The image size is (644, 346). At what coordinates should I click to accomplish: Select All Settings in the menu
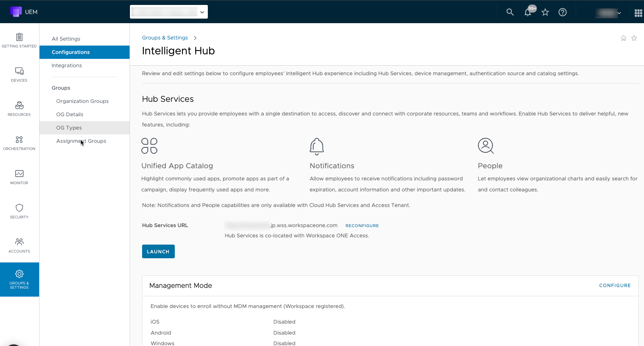click(x=66, y=38)
